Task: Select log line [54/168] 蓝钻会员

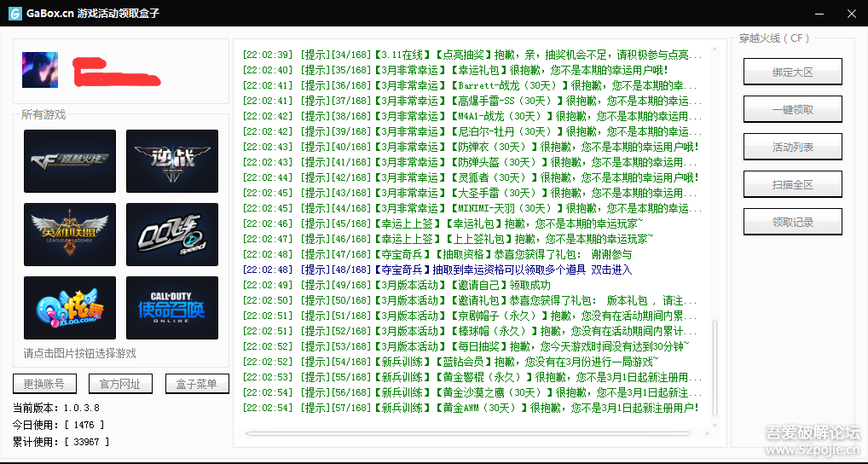Action: [x=451, y=362]
